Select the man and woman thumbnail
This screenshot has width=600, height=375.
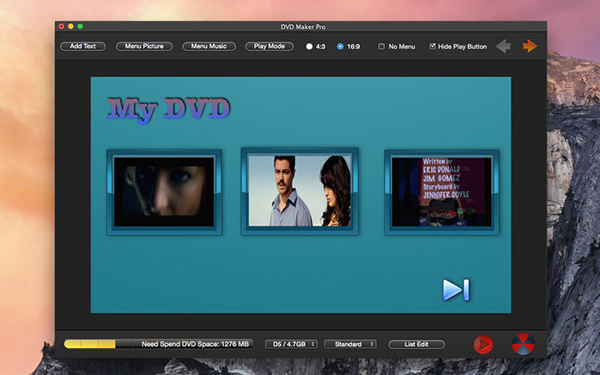(x=300, y=191)
